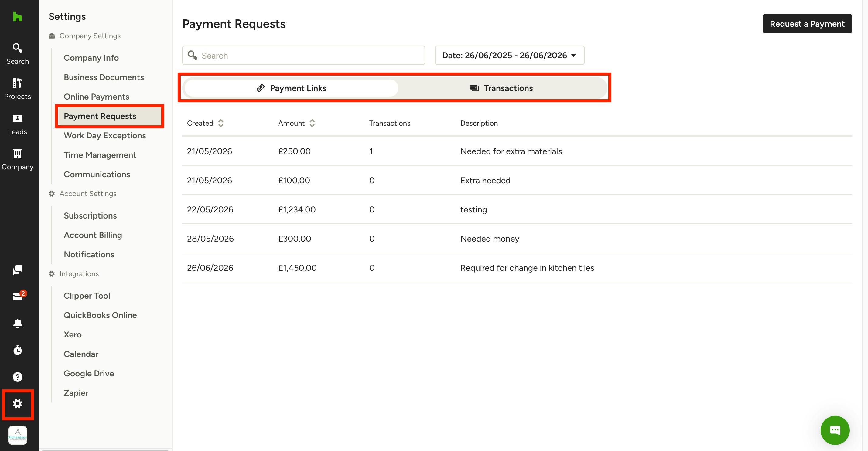Open Online Payments settings

[x=96, y=97]
